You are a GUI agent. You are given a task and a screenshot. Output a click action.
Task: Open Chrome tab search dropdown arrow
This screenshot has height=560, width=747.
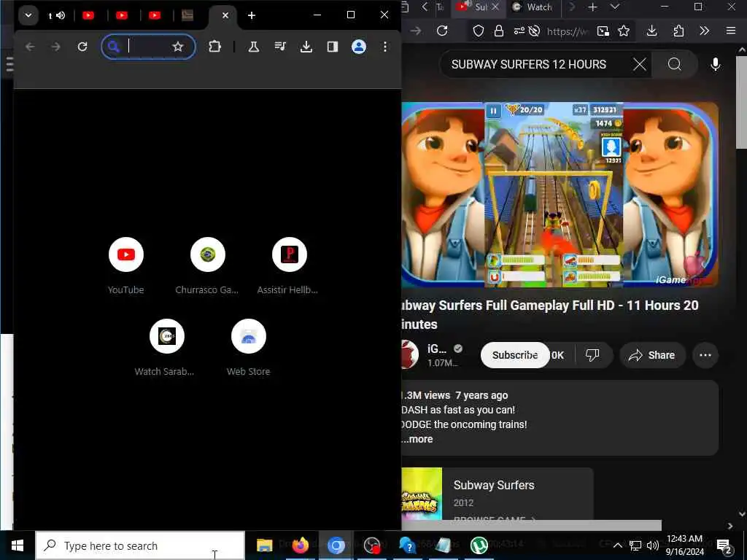click(28, 15)
